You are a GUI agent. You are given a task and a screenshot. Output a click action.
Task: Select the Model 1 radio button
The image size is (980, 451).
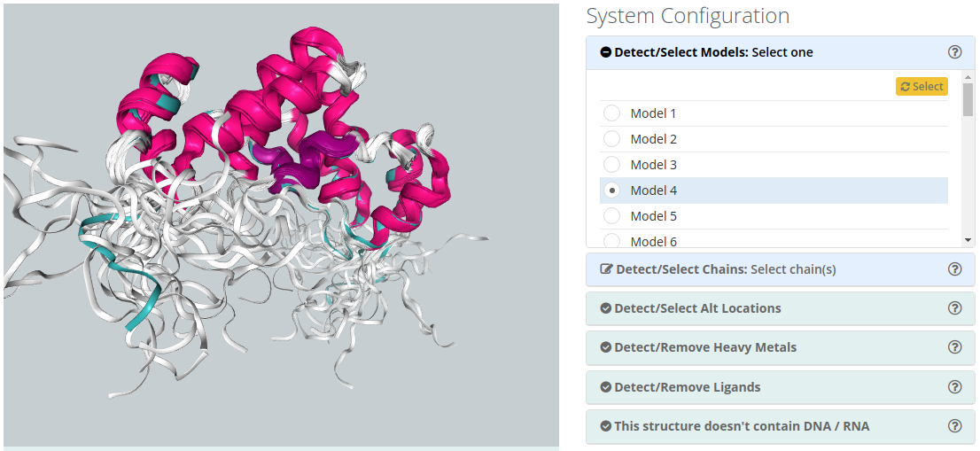(x=611, y=113)
